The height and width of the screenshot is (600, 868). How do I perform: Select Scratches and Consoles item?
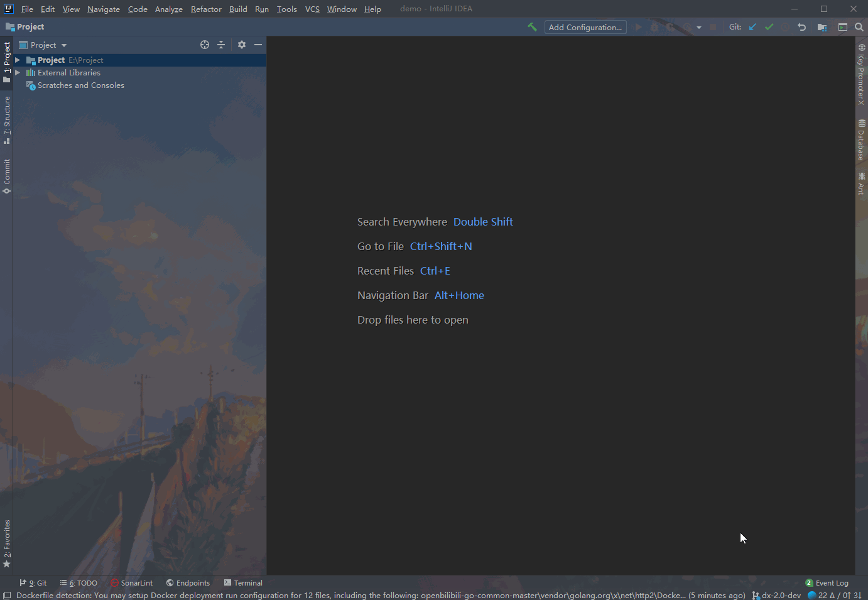point(75,85)
